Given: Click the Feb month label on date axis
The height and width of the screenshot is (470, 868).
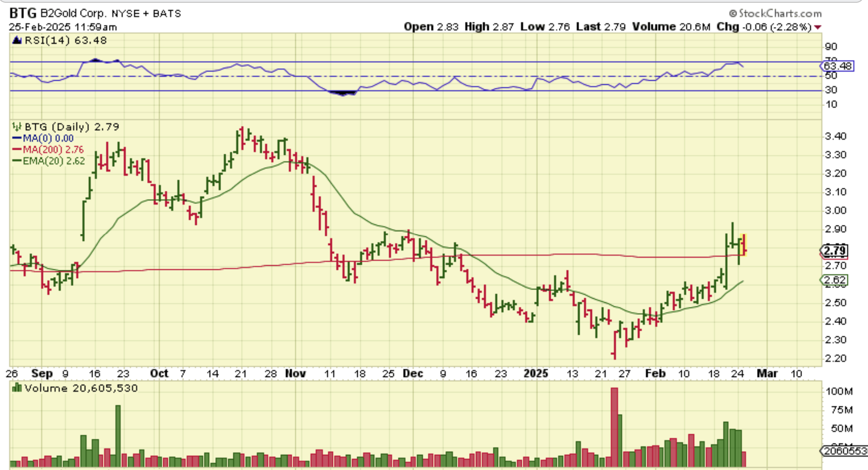Looking at the screenshot, I should 655,374.
